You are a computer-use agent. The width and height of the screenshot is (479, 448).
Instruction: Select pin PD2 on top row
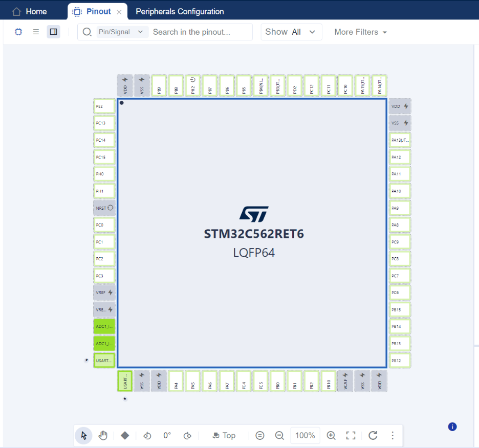[x=294, y=85]
